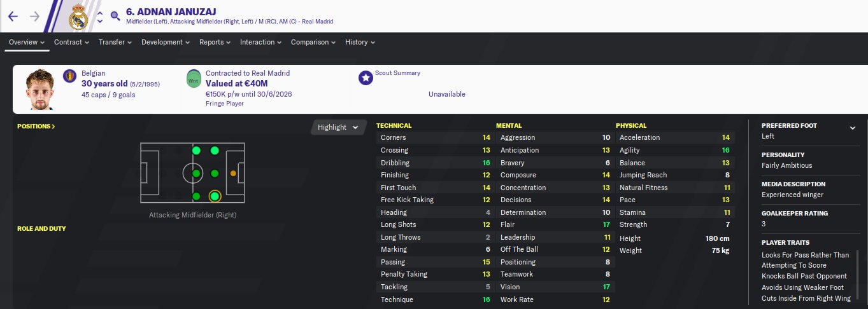Open the Development menu
Screen dimensions: 868x309
pyautogui.click(x=166, y=43)
